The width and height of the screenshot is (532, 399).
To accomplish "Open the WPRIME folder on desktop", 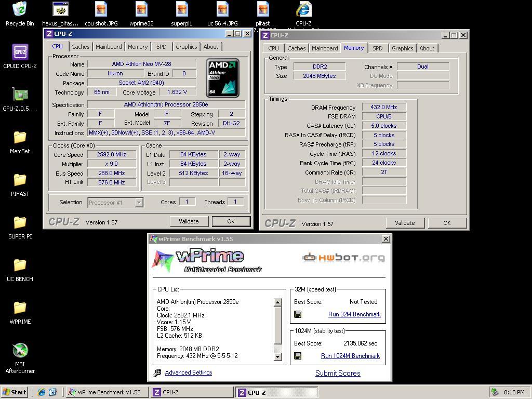I will pos(20,312).
